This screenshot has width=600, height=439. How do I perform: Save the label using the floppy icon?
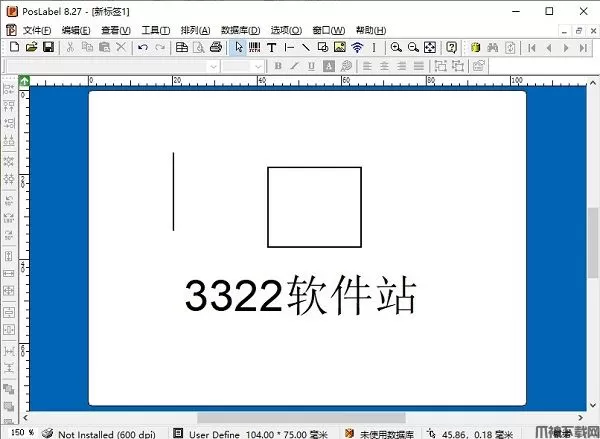tap(48, 47)
